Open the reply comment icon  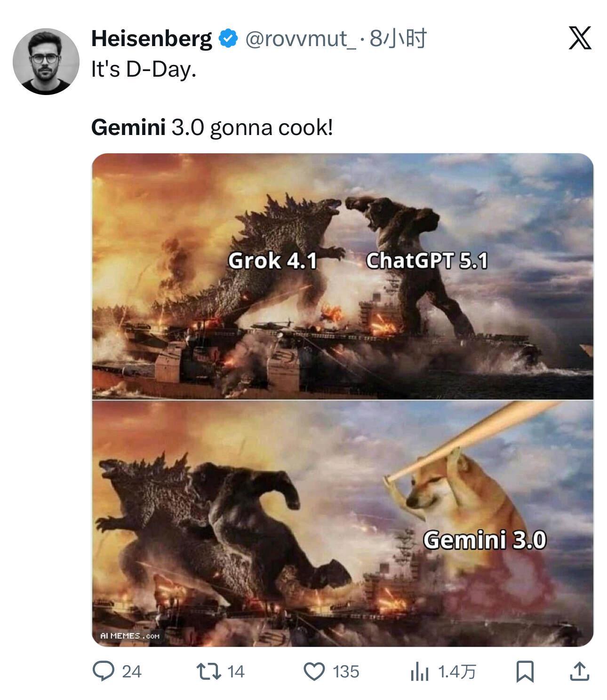pos(103,671)
